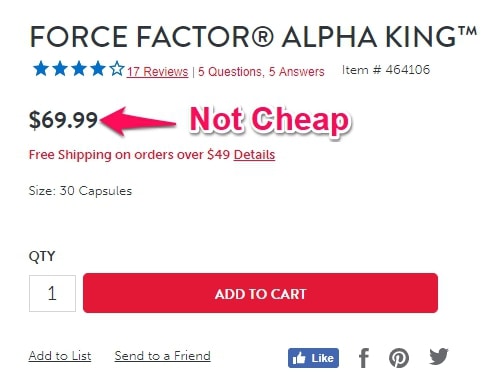Click Size: 30 Capsules text
Screen dimensions: 487x382
80,191
